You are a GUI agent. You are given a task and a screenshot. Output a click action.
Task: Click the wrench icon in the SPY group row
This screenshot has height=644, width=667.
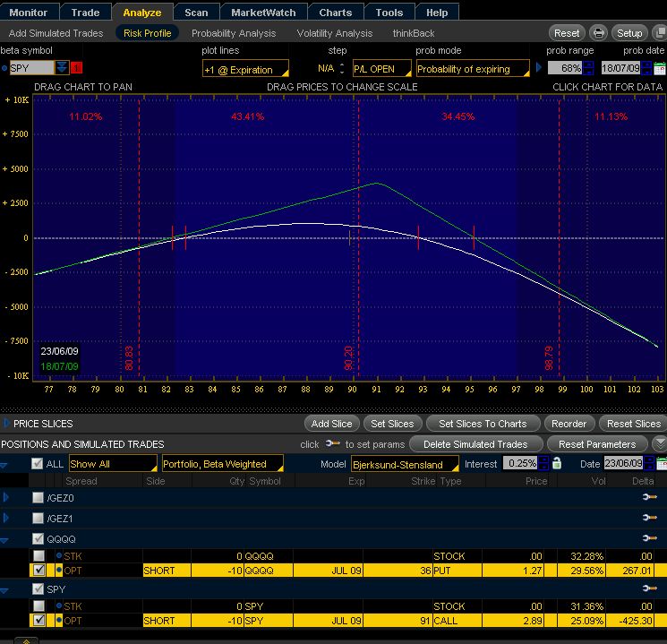649,589
